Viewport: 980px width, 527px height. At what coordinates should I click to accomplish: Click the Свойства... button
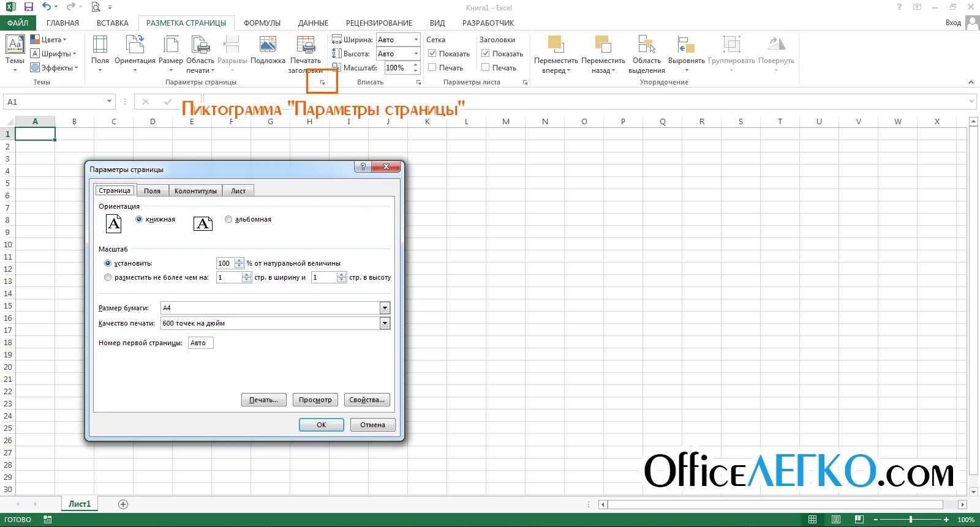tap(367, 400)
